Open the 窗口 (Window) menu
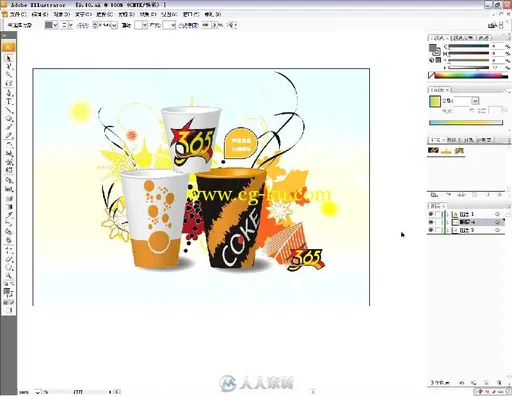 coord(191,14)
